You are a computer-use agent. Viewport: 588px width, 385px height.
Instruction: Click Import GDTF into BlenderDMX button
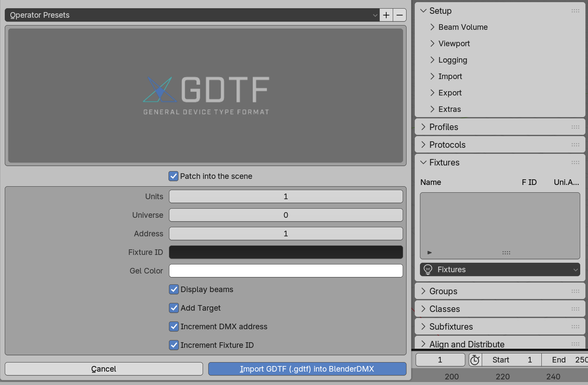point(307,369)
